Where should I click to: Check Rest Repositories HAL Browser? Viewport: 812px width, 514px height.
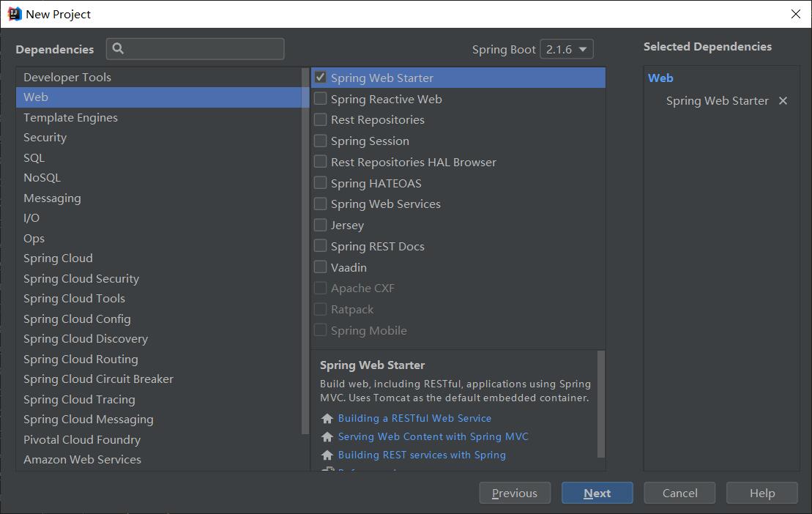pyautogui.click(x=321, y=162)
